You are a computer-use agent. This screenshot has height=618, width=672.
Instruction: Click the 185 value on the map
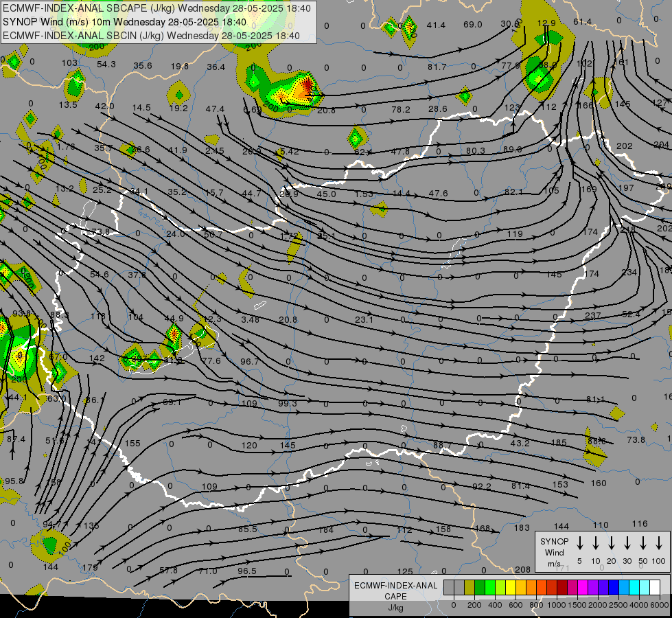559,442
